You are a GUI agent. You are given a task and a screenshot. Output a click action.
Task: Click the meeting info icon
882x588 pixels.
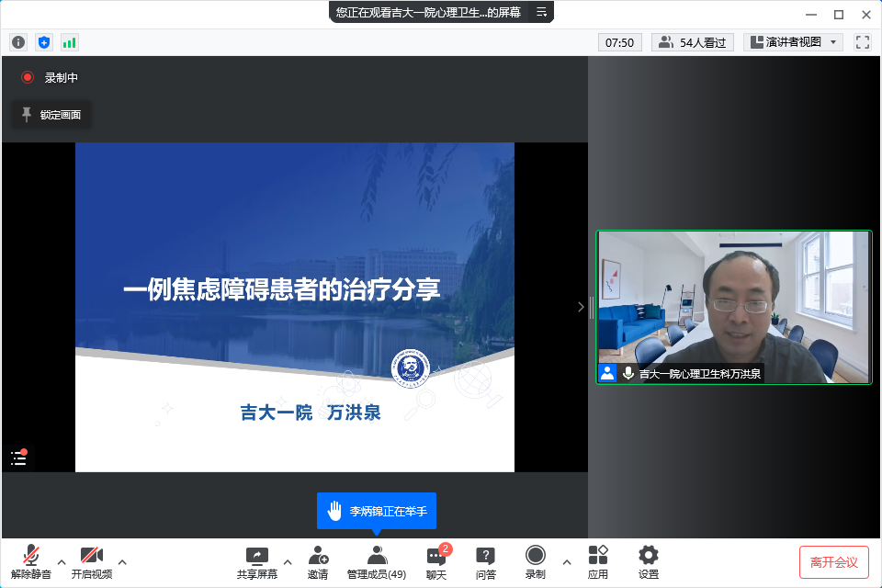pos(18,42)
